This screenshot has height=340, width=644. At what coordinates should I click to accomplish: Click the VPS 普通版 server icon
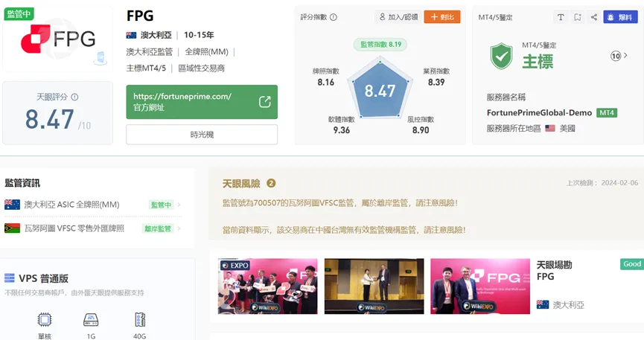tap(10, 278)
